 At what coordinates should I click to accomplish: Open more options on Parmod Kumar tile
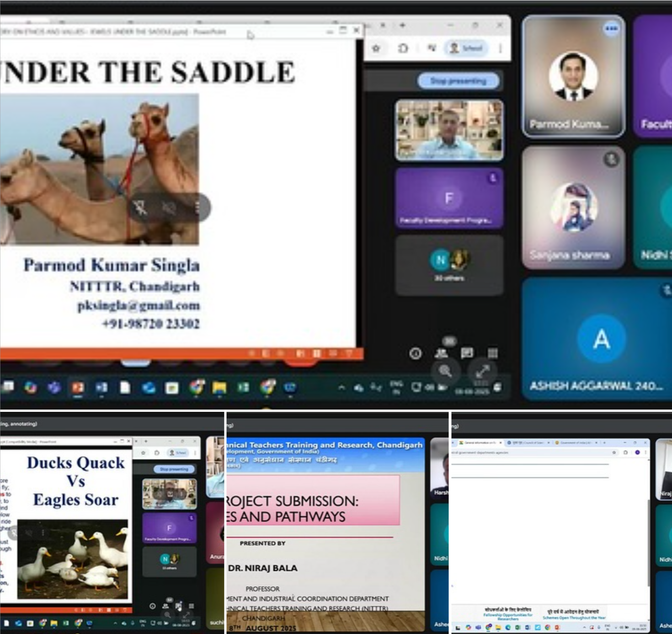coord(611,29)
